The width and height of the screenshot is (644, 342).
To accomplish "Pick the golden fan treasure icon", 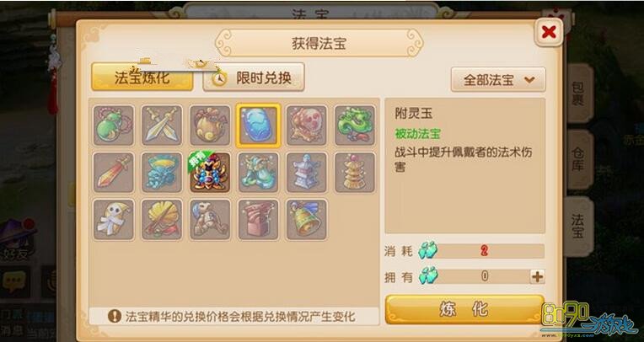I will coord(162,220).
